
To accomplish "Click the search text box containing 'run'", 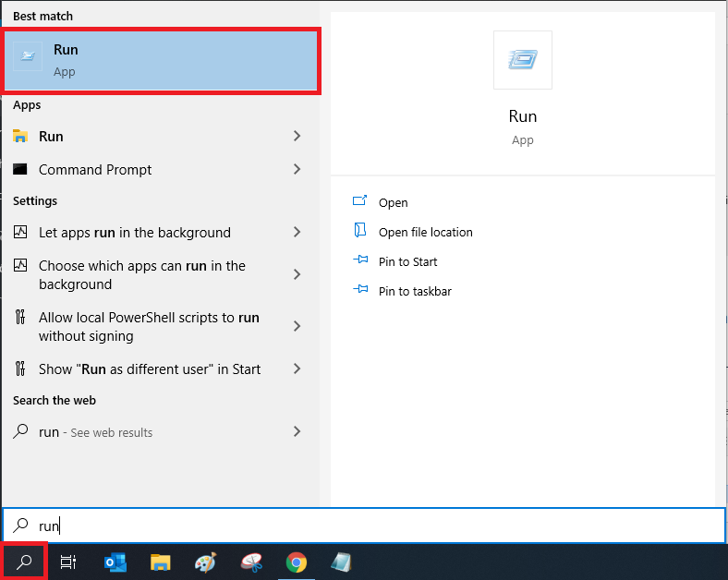I will (370, 526).
